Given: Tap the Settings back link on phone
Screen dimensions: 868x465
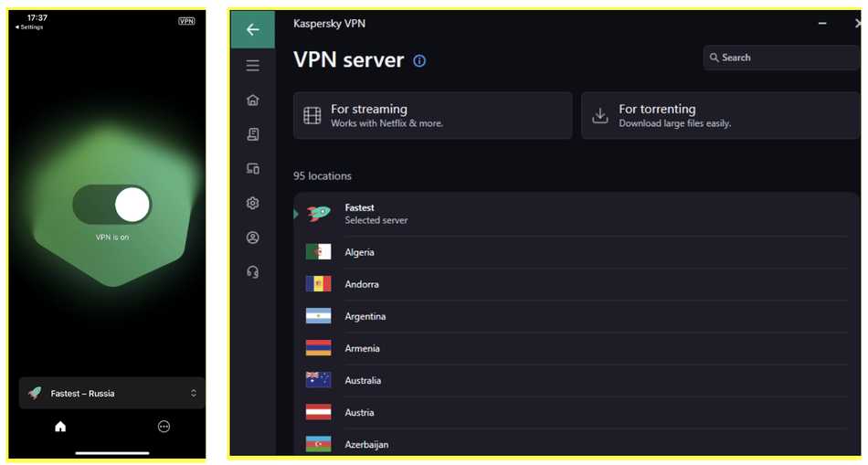Looking at the screenshot, I should 29,27.
